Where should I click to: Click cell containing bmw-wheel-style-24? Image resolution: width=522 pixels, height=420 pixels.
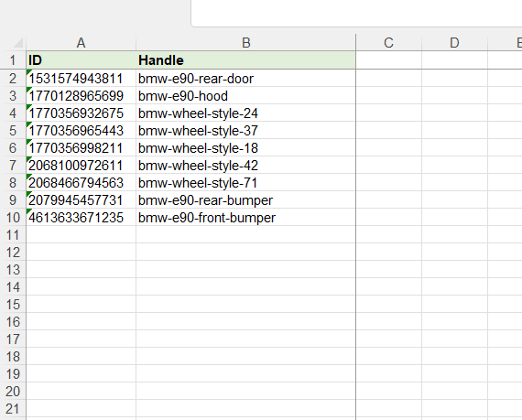coord(245,113)
